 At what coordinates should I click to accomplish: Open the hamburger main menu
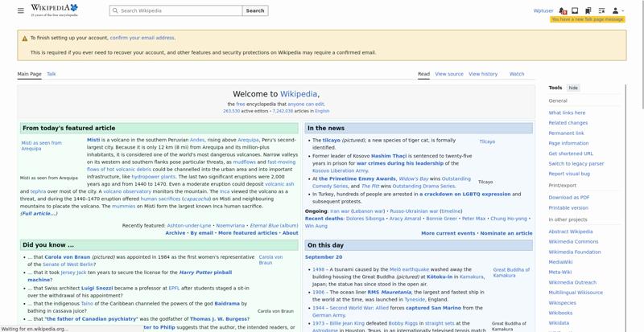coord(21,10)
